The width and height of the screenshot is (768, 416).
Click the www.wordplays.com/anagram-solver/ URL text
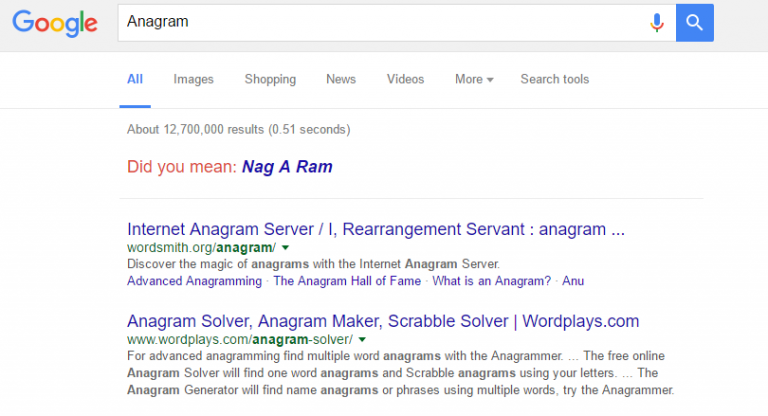(240, 340)
